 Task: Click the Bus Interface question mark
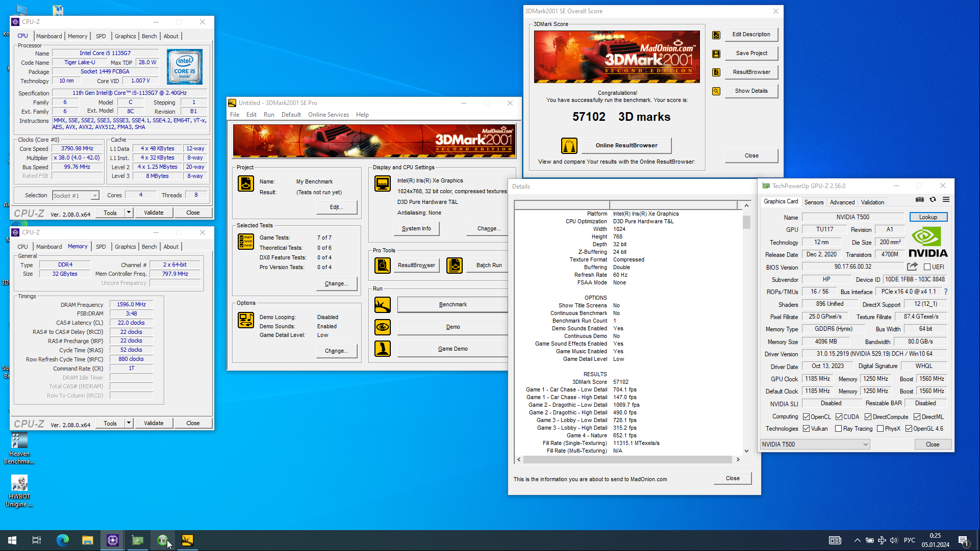946,292
